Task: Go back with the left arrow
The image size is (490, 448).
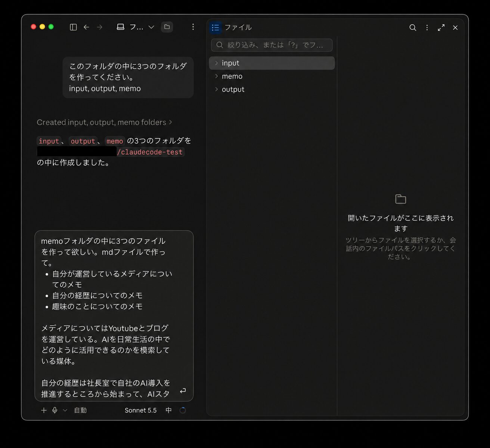Action: [86, 27]
